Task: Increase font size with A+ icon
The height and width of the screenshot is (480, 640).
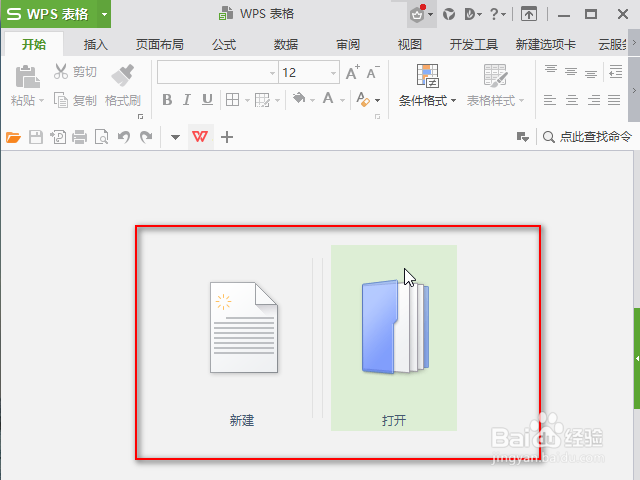Action: (x=353, y=72)
